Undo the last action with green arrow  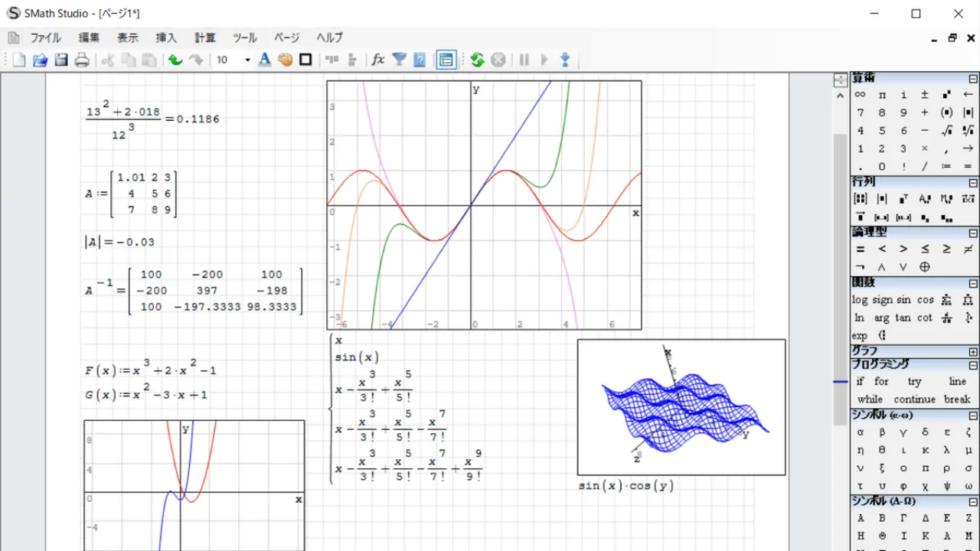tap(175, 60)
